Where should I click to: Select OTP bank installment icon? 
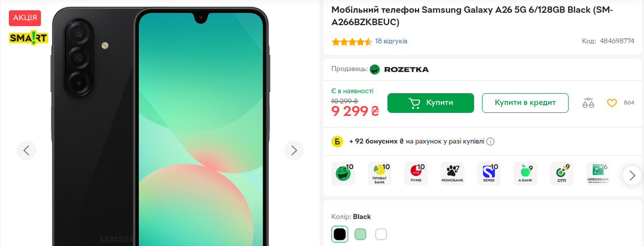[561, 173]
